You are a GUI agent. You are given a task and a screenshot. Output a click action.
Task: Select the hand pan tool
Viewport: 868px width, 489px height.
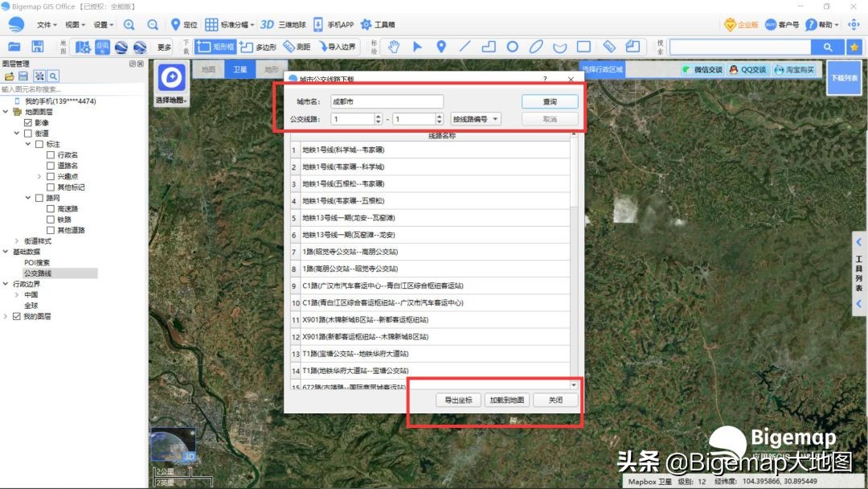[x=393, y=47]
